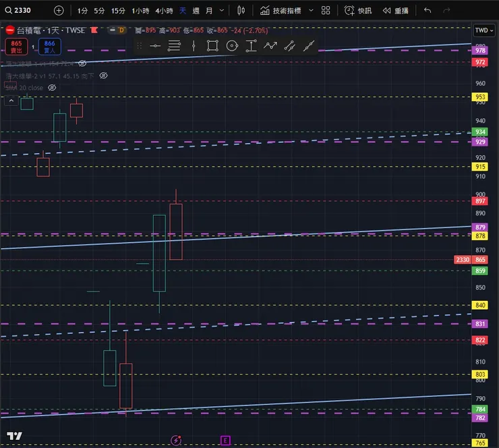499x448 pixels.
Task: Click the green 859 price label
Action: (x=480, y=271)
